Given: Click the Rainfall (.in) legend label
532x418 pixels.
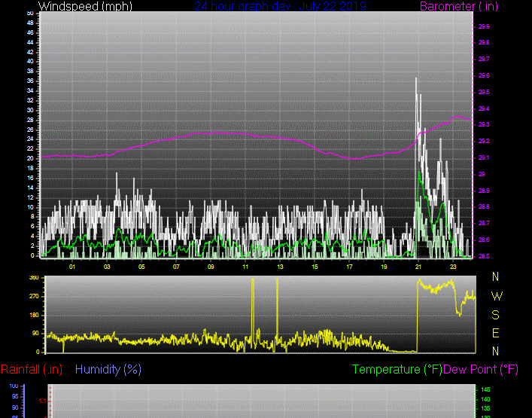Looking at the screenshot, I should (x=32, y=370).
